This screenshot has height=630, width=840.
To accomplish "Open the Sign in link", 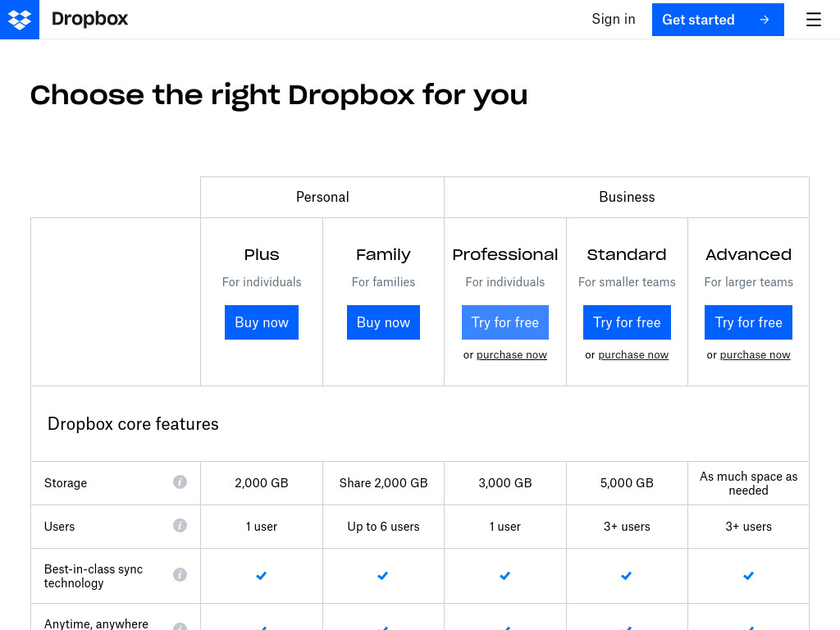I will point(614,20).
